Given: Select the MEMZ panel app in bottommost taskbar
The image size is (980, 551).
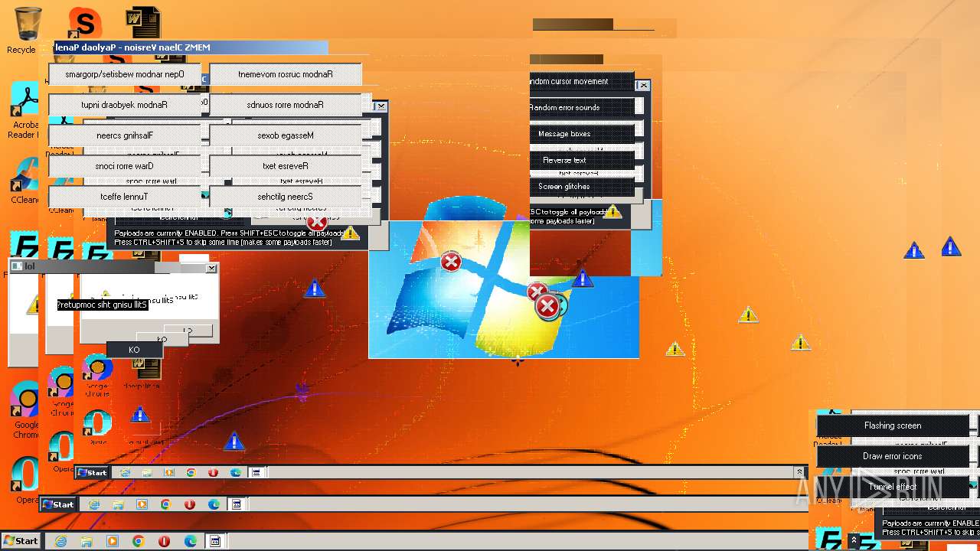Looking at the screenshot, I should pos(216,541).
